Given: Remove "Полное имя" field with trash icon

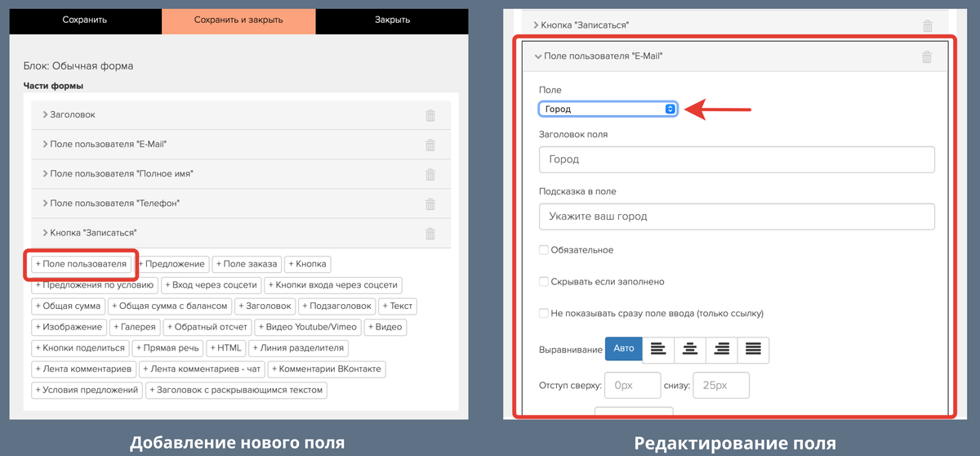Looking at the screenshot, I should pos(430,174).
